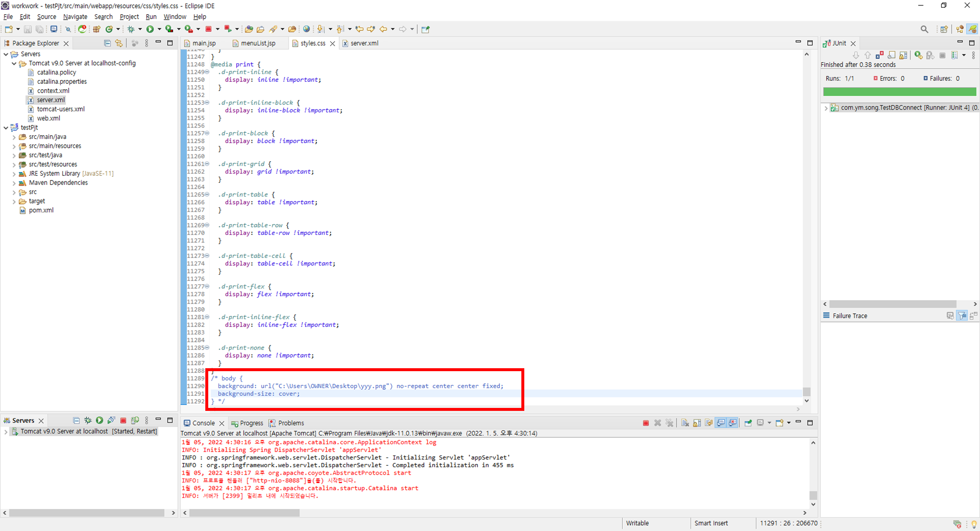
Task: Expand the TestDBConnect JUnit result
Action: coord(826,108)
